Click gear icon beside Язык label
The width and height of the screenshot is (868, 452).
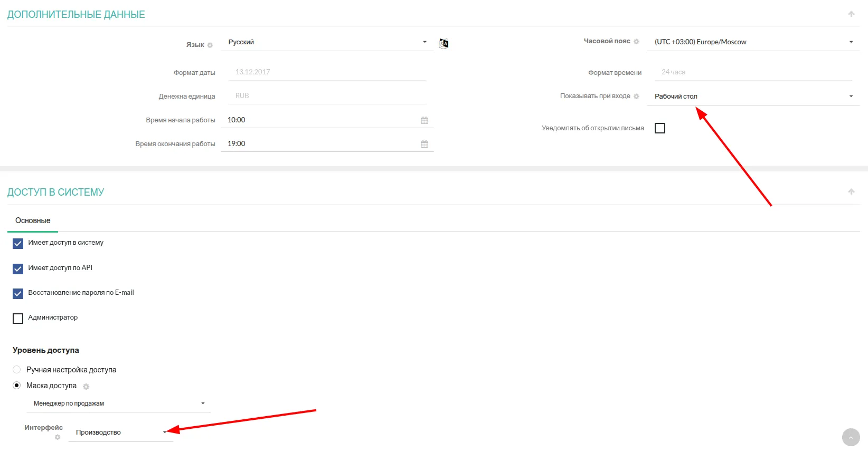(x=210, y=45)
